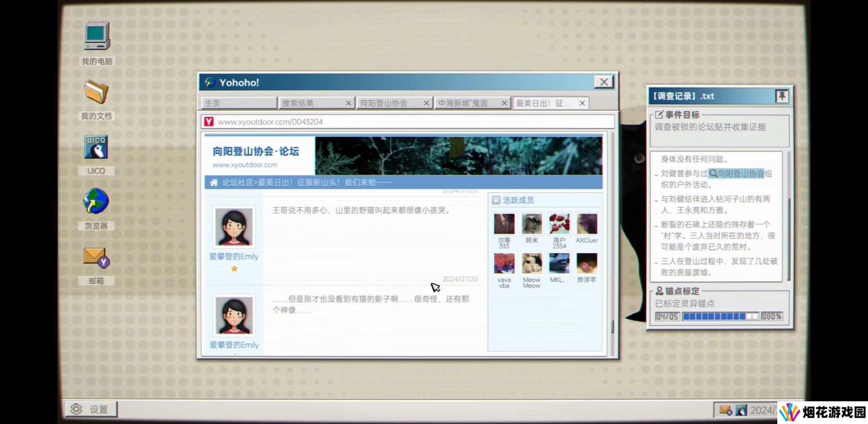This screenshot has height=424, width=868.
Task: Open member Meow Meow avatar
Action: click(532, 264)
